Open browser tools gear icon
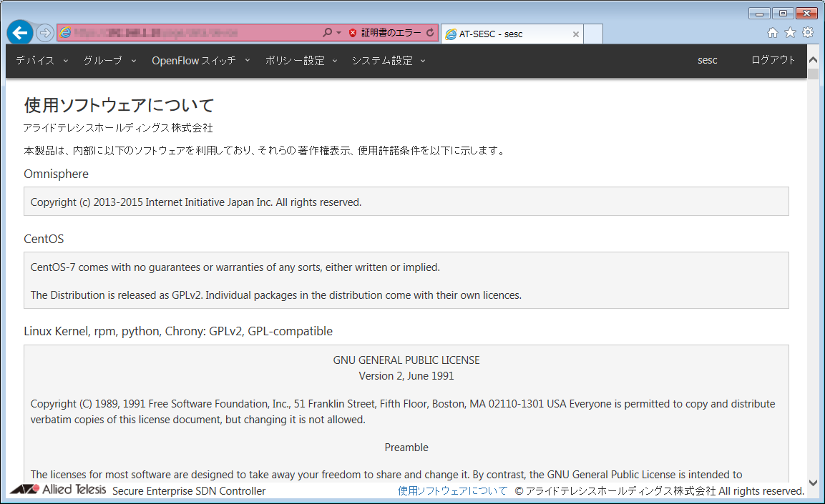Image resolution: width=825 pixels, height=504 pixels. [808, 33]
